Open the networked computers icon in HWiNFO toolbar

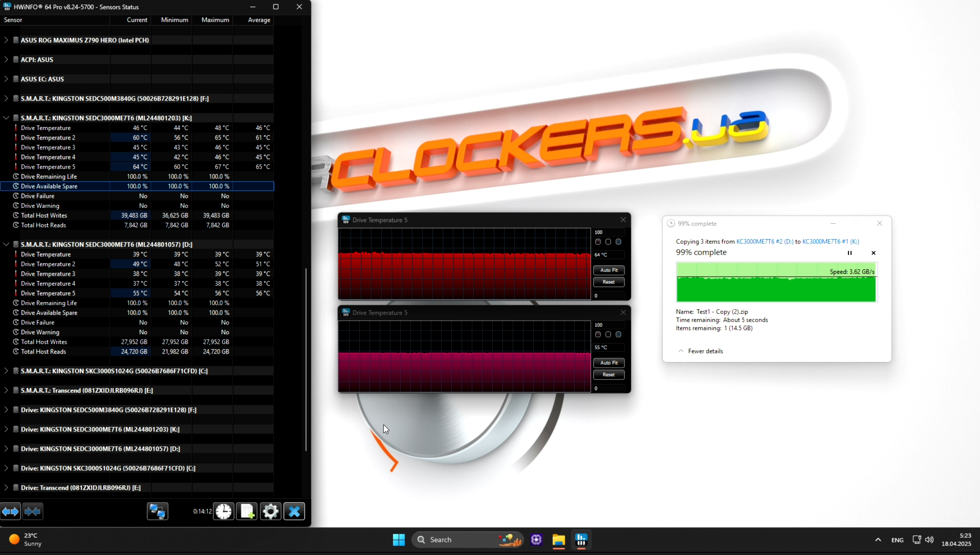[x=157, y=511]
